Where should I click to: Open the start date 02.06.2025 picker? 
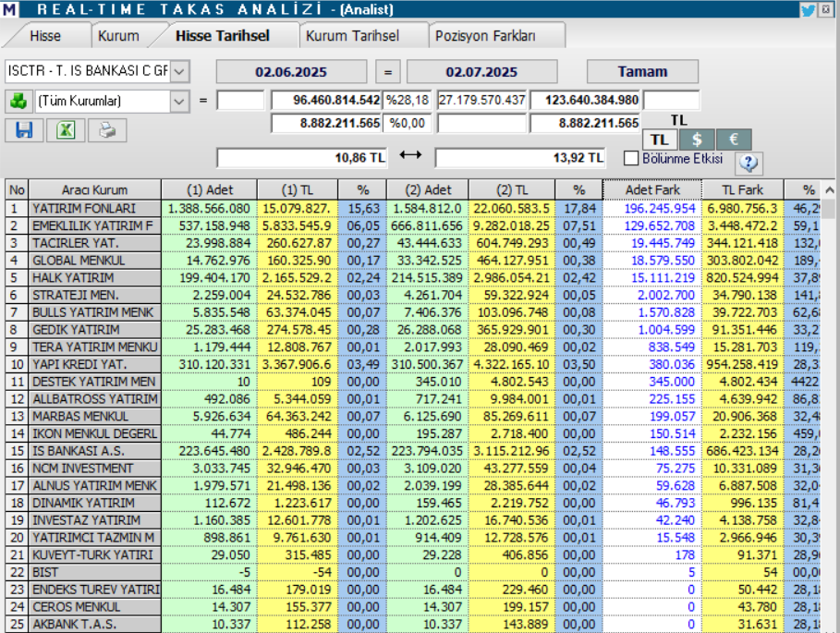tap(291, 72)
